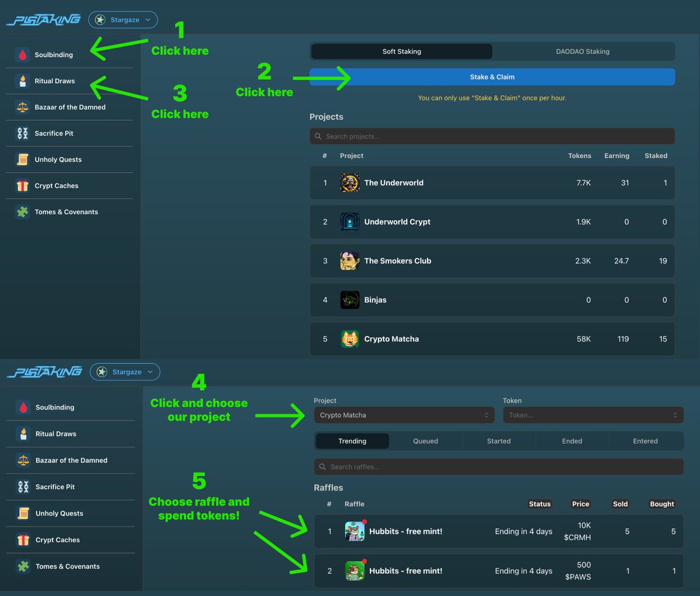The image size is (700, 596).
Task: Open the Project dropdown showing Crypto Matcha
Action: (404, 415)
